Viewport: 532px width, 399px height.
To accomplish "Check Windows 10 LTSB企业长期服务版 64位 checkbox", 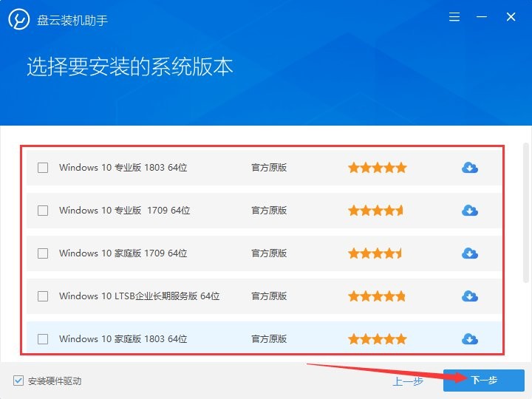I will (43, 296).
